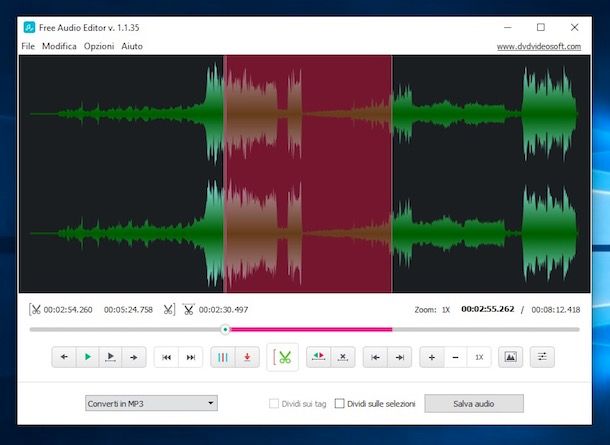Open the Converti in MP3 dropdown
Viewport: 610px width, 445px height.
point(151,403)
